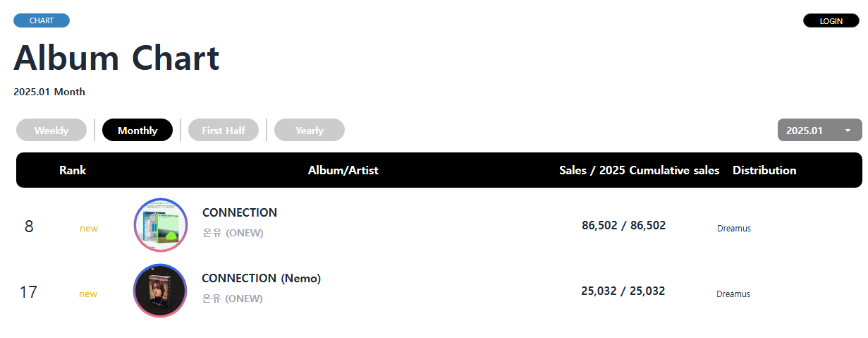The height and width of the screenshot is (338, 868).
Task: Select the Monthly chart tab
Action: point(137,131)
